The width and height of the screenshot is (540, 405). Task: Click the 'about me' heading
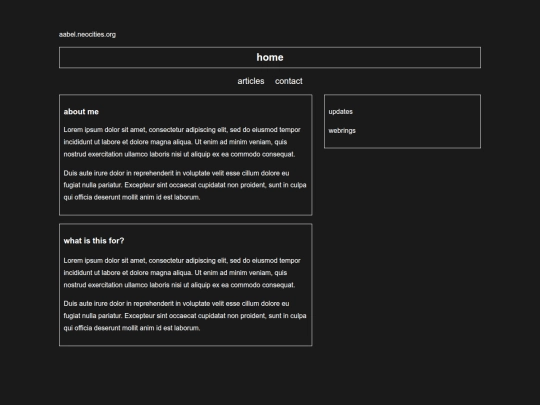coord(81,112)
